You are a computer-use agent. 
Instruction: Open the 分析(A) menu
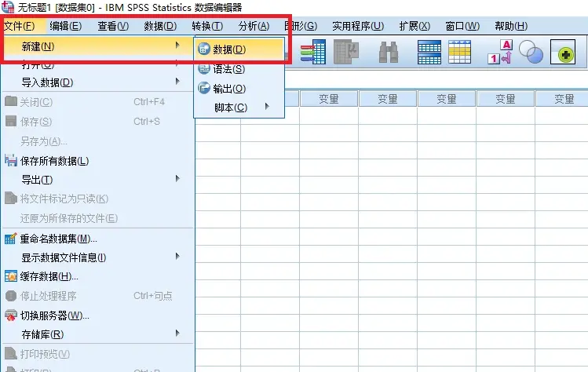pyautogui.click(x=254, y=26)
